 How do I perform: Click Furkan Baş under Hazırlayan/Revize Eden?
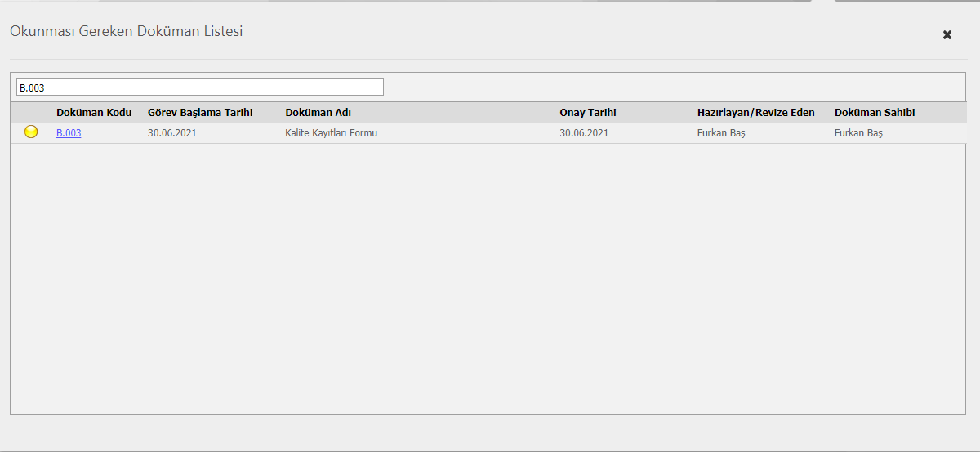pos(721,133)
